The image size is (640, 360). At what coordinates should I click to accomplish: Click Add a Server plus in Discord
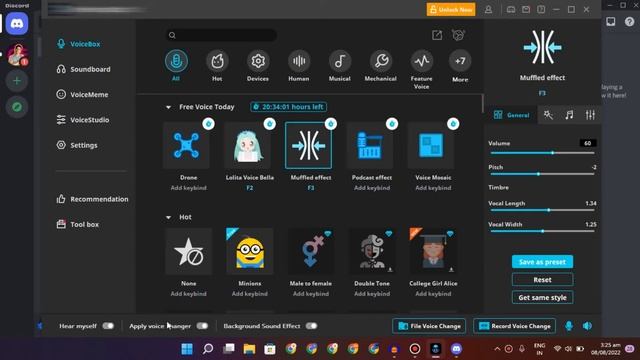[x=17, y=81]
